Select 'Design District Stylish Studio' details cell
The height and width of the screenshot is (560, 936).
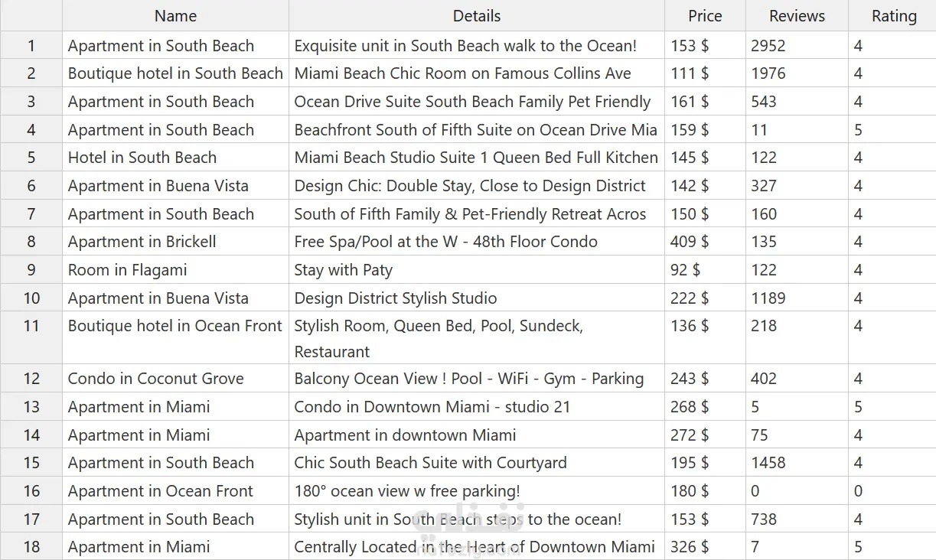pyautogui.click(x=396, y=298)
